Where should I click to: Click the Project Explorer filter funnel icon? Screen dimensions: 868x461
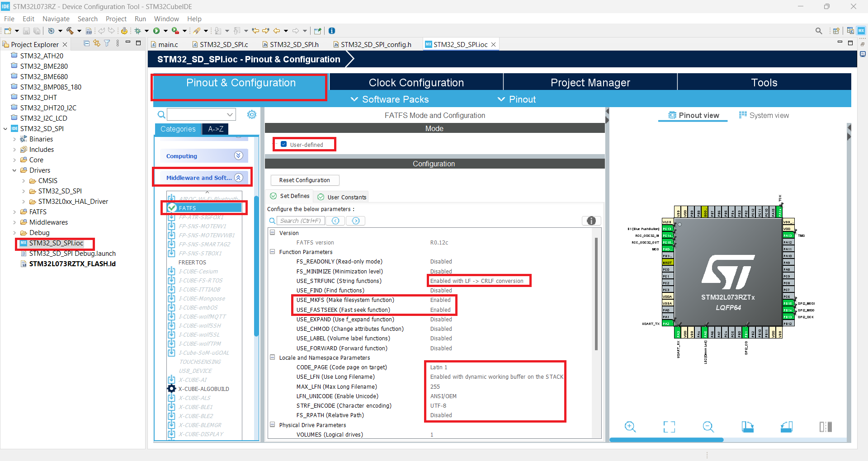point(107,43)
